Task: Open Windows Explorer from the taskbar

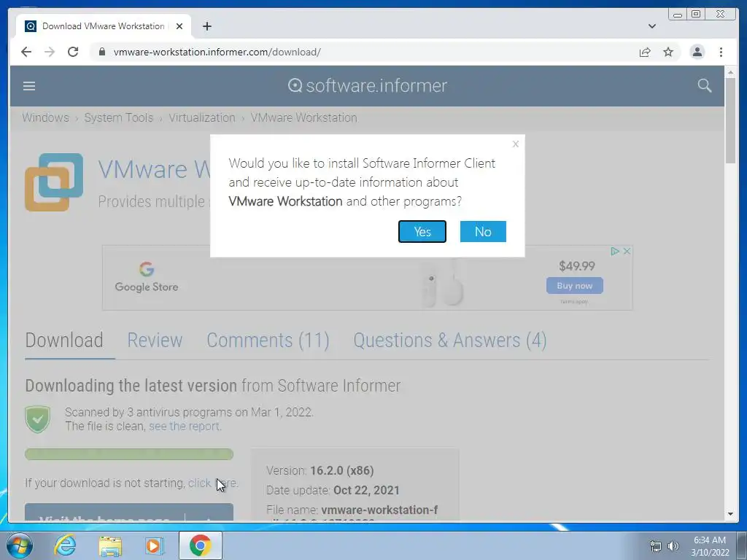Action: (x=110, y=545)
